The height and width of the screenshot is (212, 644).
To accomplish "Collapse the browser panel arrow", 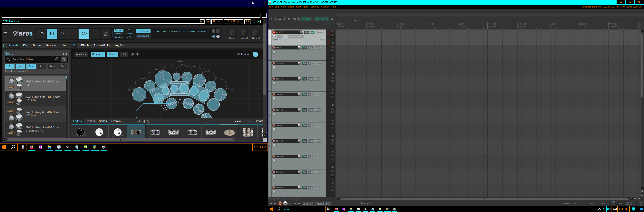I will click(x=4, y=46).
